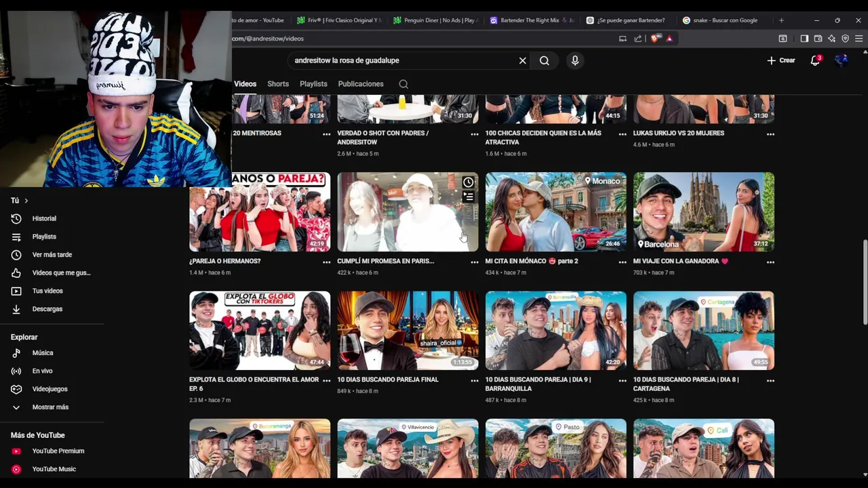This screenshot has width=868, height=488.
Task: Open Brave VPN shield icon
Action: pyautogui.click(x=845, y=39)
